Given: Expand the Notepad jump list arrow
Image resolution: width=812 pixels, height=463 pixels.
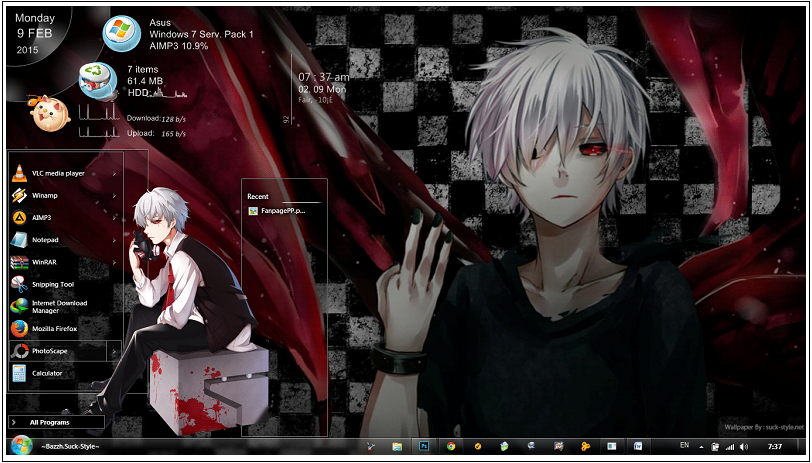Looking at the screenshot, I should click(114, 240).
